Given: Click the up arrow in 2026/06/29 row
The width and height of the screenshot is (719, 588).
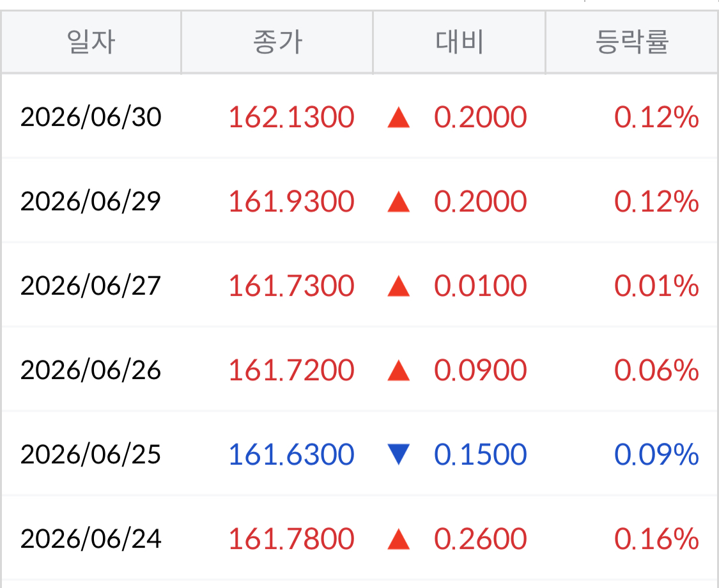Looking at the screenshot, I should (x=398, y=201).
